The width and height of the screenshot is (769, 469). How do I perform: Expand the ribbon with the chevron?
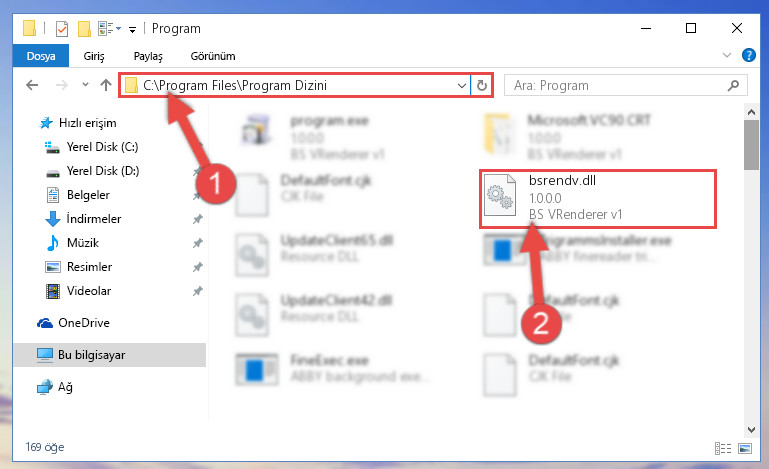click(x=727, y=55)
